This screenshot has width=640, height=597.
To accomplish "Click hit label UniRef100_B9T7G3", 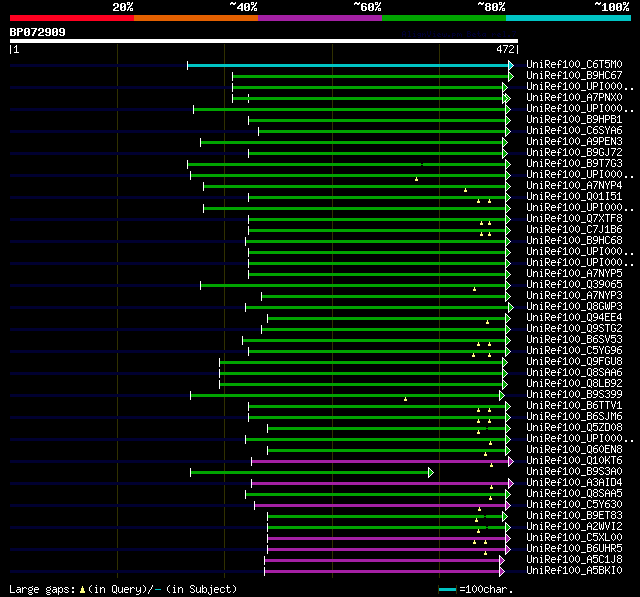I will [x=574, y=164].
